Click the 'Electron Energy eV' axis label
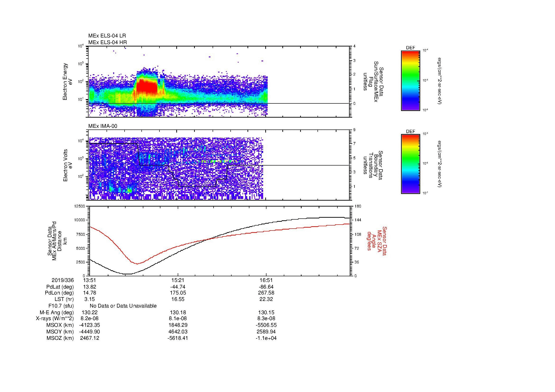Screen dimensions: 555x392 click(x=68, y=82)
